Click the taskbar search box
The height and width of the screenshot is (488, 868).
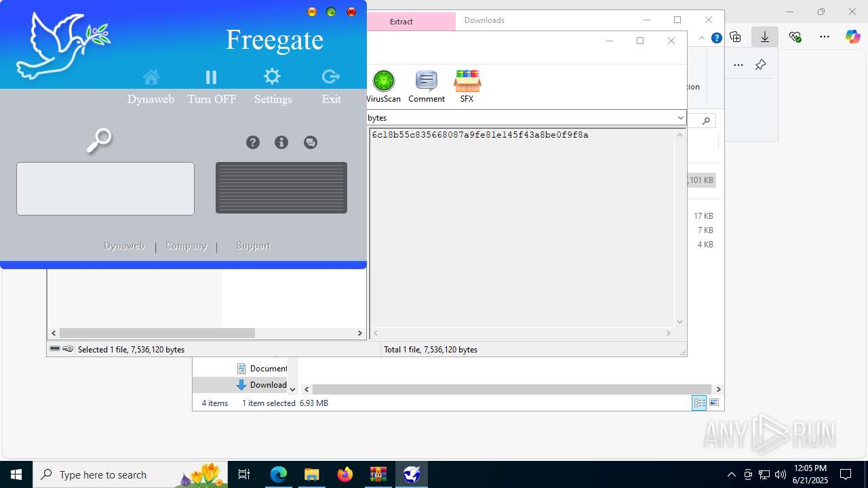pyautogui.click(x=130, y=474)
